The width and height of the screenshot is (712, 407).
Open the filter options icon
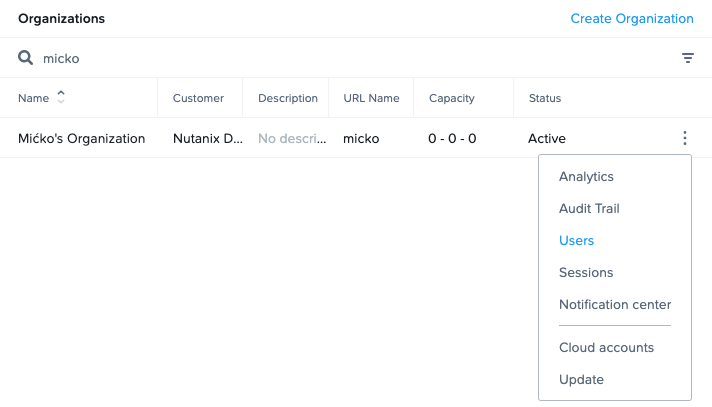[x=688, y=58]
